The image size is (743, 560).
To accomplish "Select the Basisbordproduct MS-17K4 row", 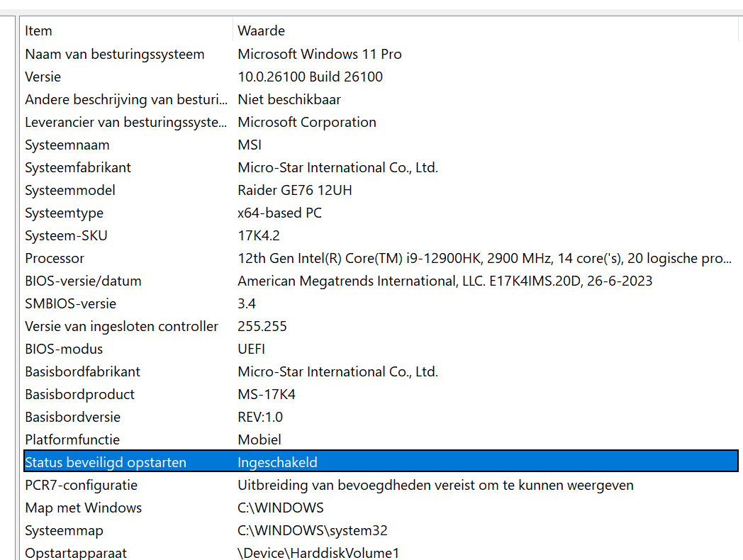I will [x=79, y=394].
